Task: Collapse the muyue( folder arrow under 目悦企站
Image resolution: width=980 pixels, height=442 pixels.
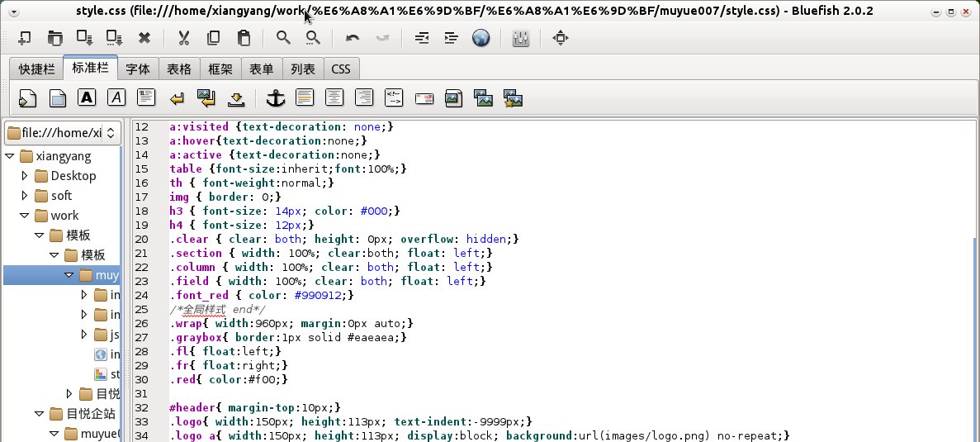Action: [54, 433]
